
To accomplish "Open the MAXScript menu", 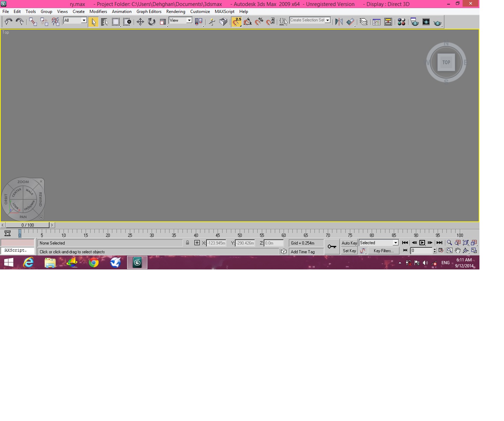I will point(225,12).
